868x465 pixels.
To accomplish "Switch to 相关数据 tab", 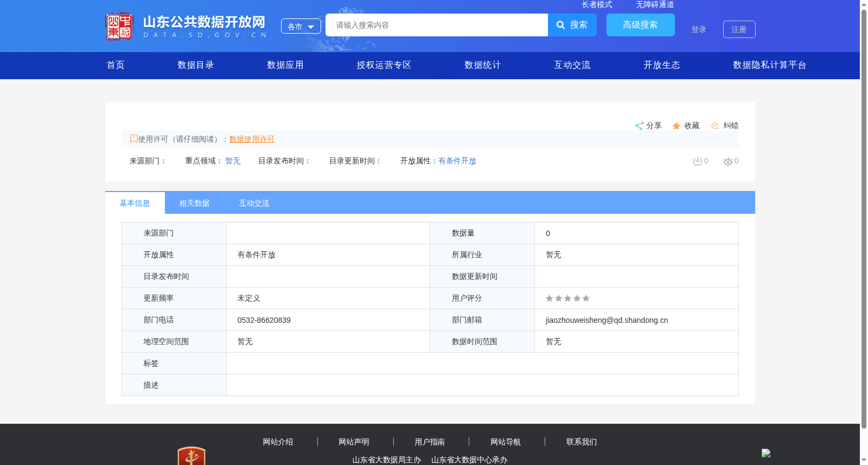I will pos(194,203).
